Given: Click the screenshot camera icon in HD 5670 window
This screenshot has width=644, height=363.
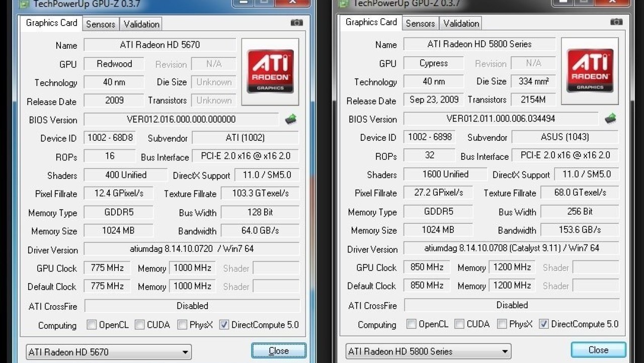Looking at the screenshot, I should [x=297, y=23].
